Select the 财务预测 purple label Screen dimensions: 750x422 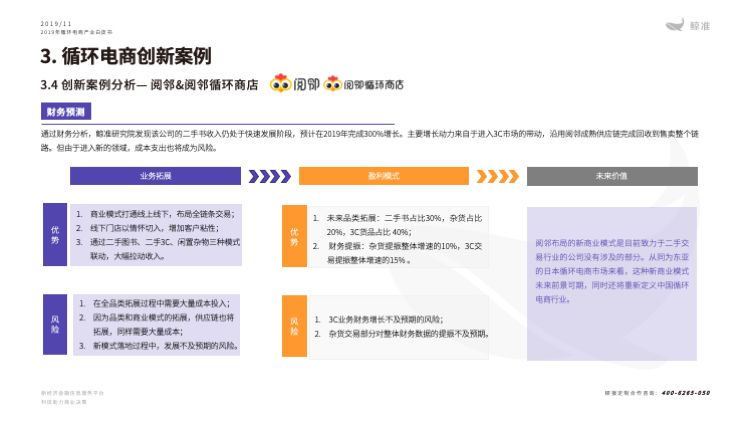66,112
